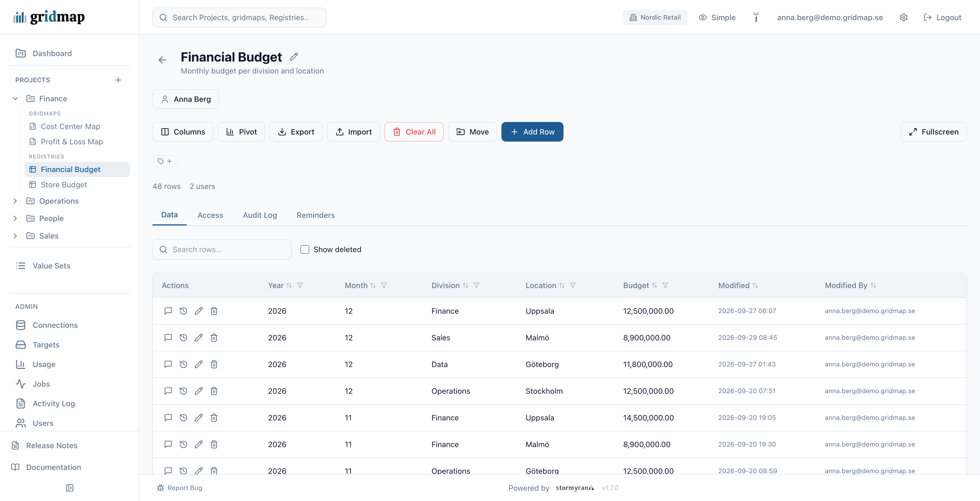
Task: Open Value Sets page
Action: pyautogui.click(x=51, y=265)
